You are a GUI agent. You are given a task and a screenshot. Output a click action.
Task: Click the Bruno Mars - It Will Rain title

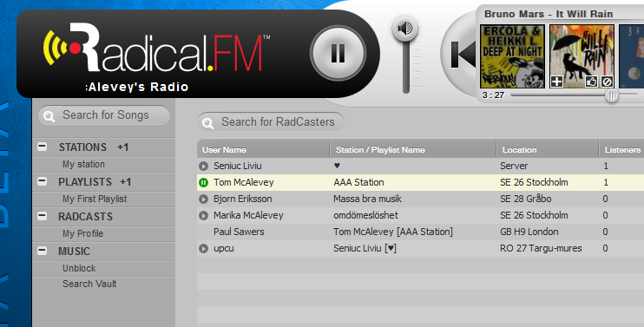click(x=549, y=14)
